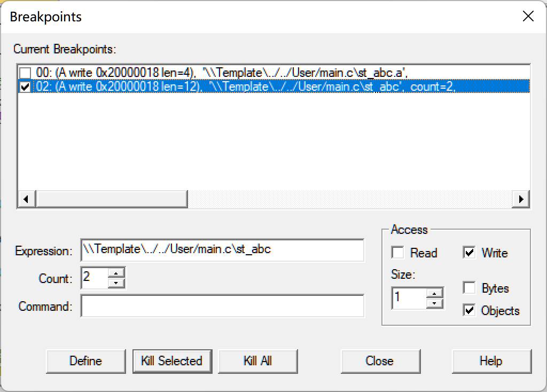547x392 pixels.
Task: Click inside the Expression input field
Action: (x=222, y=250)
